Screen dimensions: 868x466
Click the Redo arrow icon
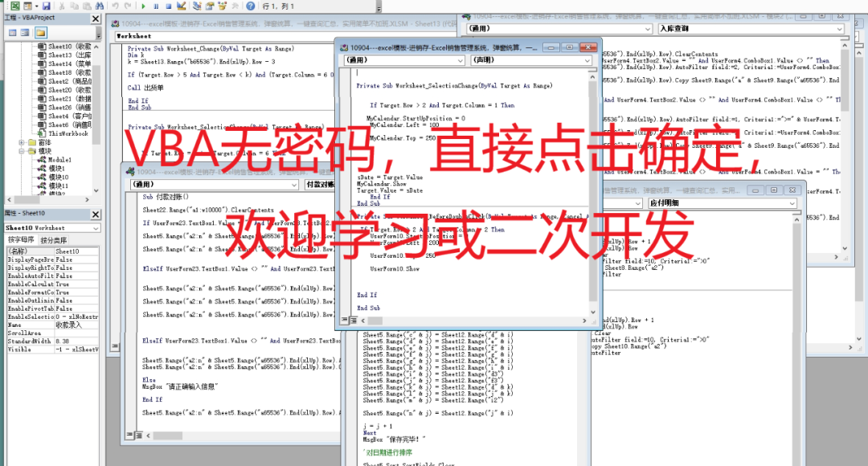[x=128, y=6]
